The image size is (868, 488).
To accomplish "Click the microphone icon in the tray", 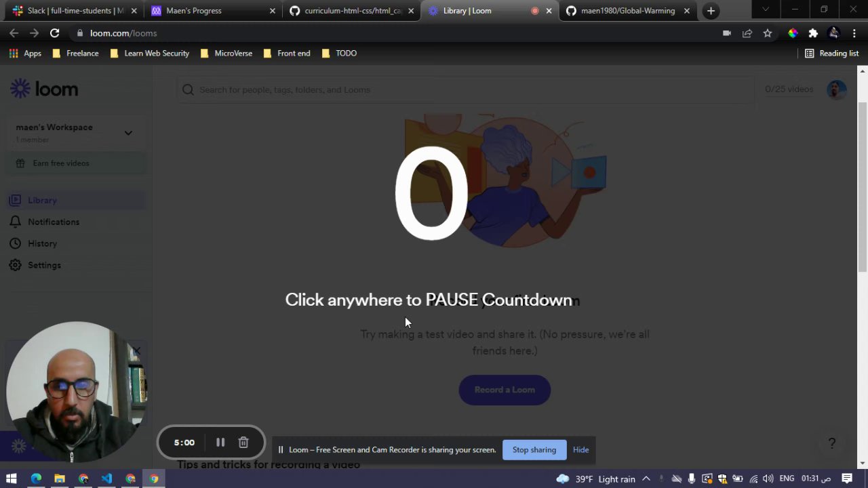I will click(692, 479).
